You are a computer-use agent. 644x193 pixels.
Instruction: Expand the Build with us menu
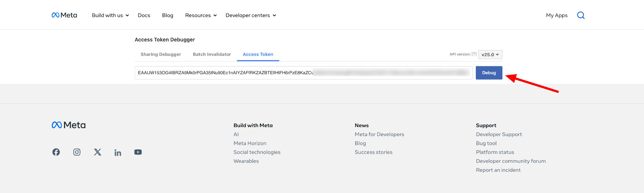(110, 15)
